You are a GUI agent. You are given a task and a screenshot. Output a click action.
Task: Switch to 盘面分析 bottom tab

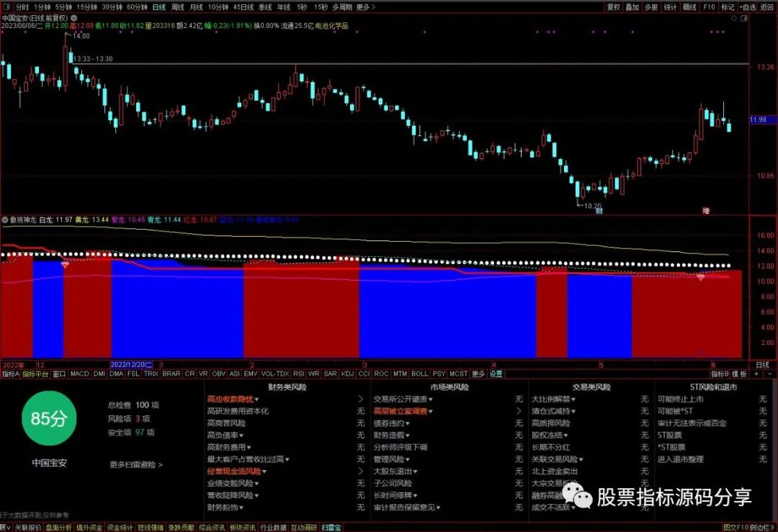coord(58,528)
